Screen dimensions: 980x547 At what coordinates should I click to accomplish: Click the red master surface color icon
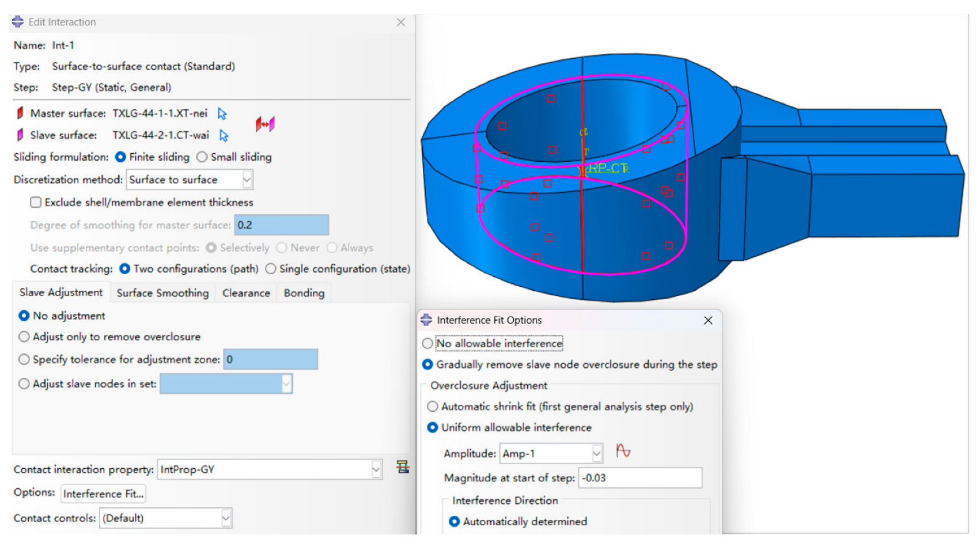pos(20,113)
